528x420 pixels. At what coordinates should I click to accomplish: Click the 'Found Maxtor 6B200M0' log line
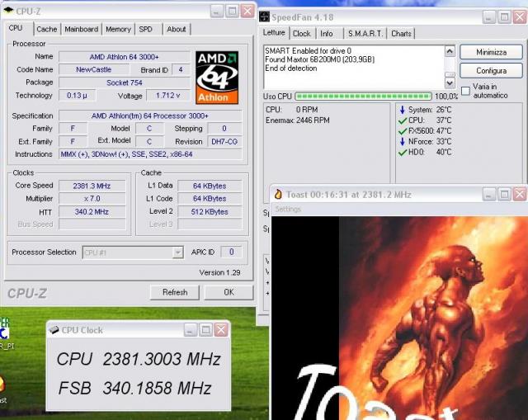tap(319, 59)
